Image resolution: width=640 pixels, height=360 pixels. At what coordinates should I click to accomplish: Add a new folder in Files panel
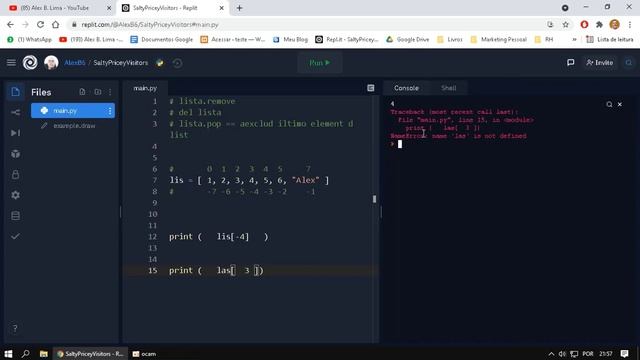point(98,92)
